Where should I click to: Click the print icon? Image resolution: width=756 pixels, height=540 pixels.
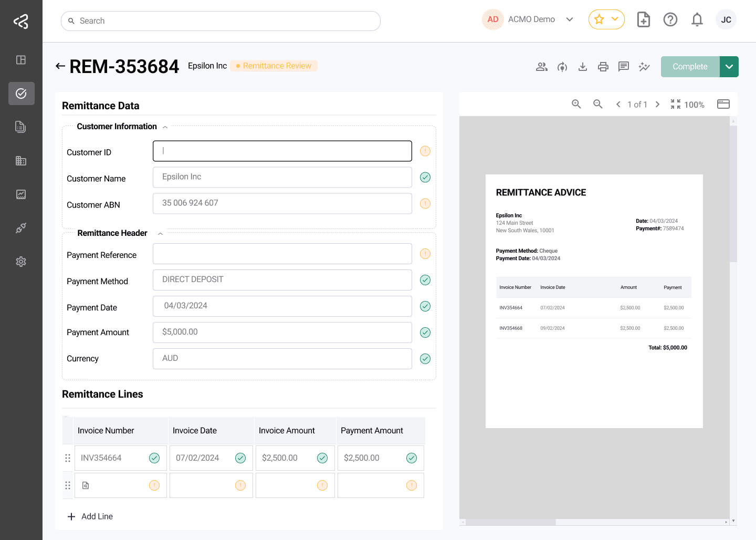pyautogui.click(x=603, y=67)
